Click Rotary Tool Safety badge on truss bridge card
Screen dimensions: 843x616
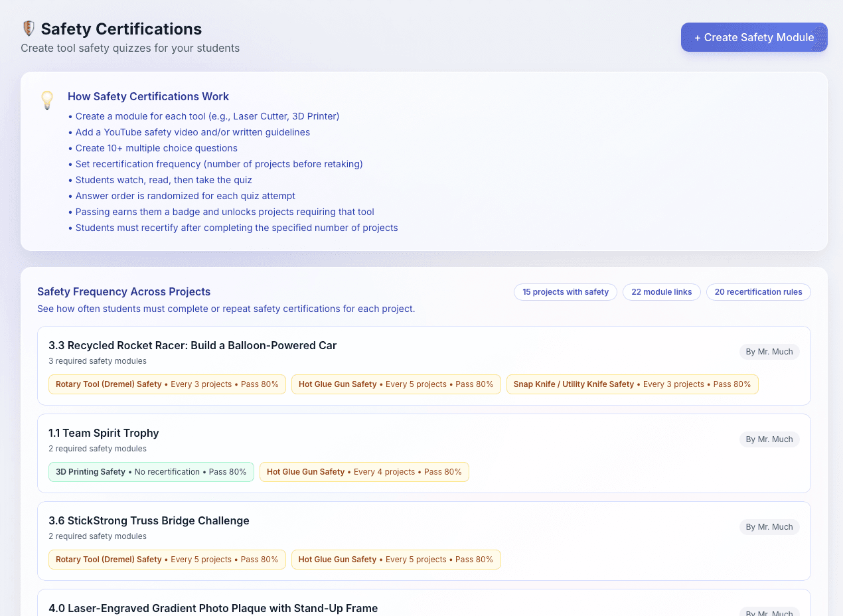[x=167, y=559]
